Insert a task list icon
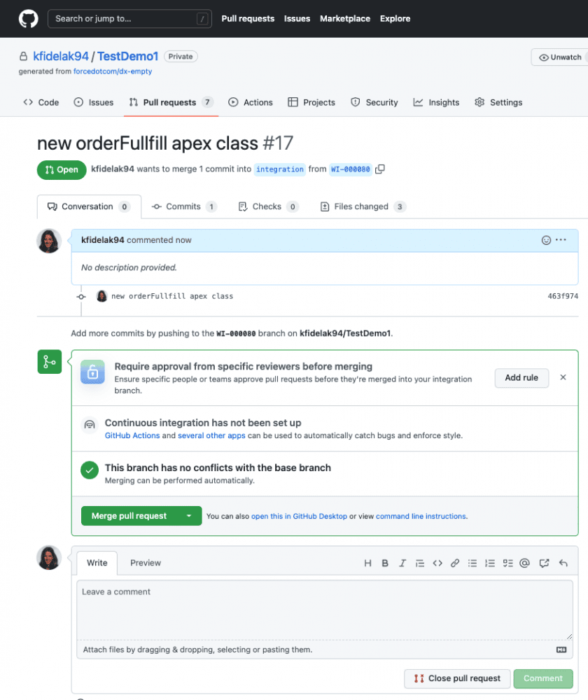The width and height of the screenshot is (588, 700). (507, 563)
